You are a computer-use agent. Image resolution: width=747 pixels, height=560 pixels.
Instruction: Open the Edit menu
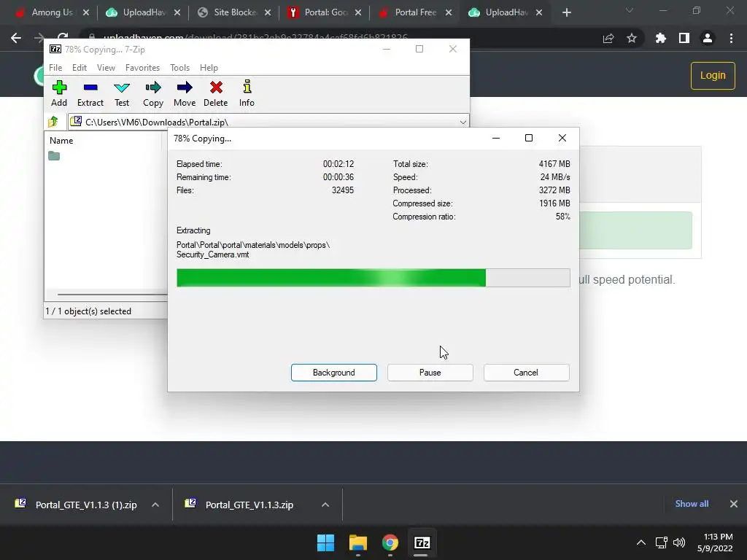pyautogui.click(x=79, y=68)
